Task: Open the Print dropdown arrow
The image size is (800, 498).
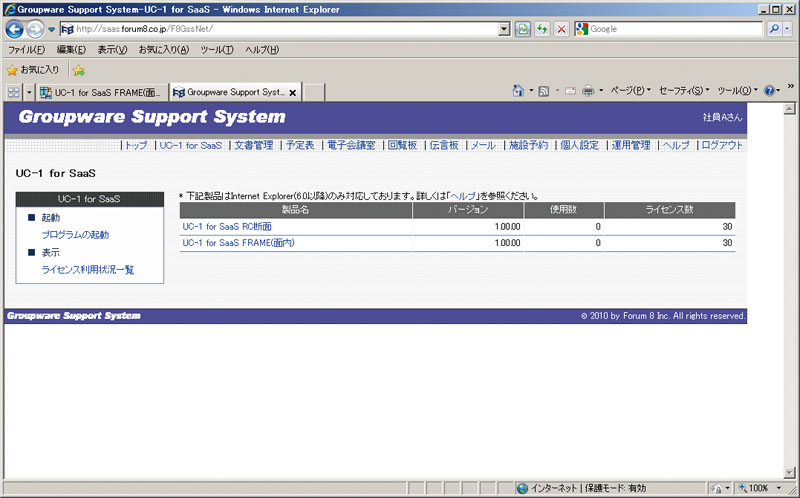Action: 601,91
